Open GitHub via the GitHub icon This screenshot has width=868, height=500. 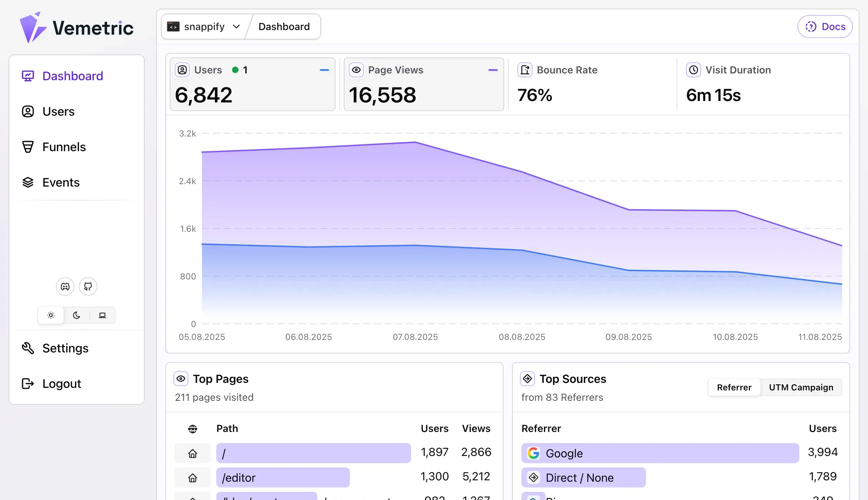click(x=88, y=286)
